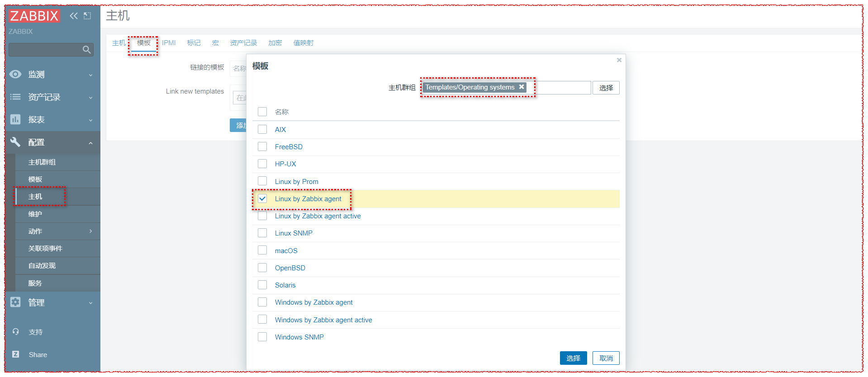Screen dimensions: 868x377
Task: Open the Windows SNMP link
Action: click(x=299, y=337)
